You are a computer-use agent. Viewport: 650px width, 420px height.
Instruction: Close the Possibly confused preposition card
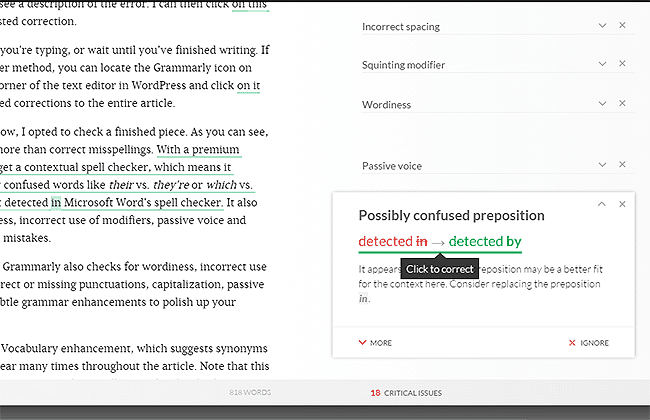point(622,204)
